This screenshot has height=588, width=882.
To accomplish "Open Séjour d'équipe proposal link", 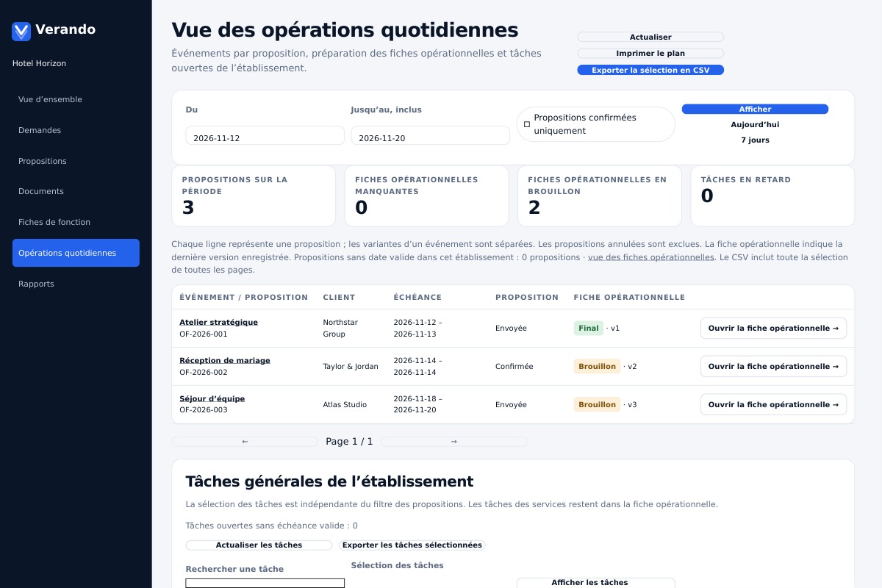I will click(212, 399).
